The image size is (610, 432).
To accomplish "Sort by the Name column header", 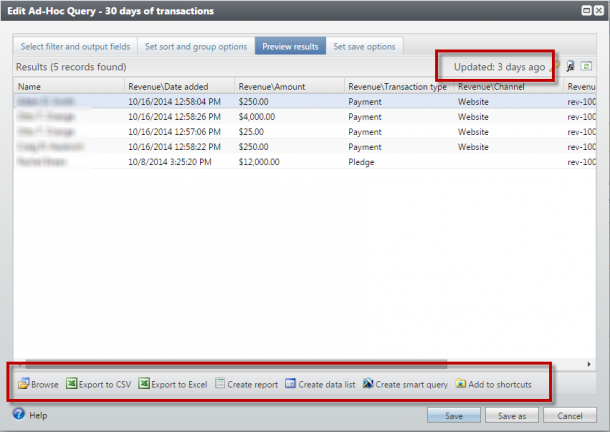I will pyautogui.click(x=69, y=86).
